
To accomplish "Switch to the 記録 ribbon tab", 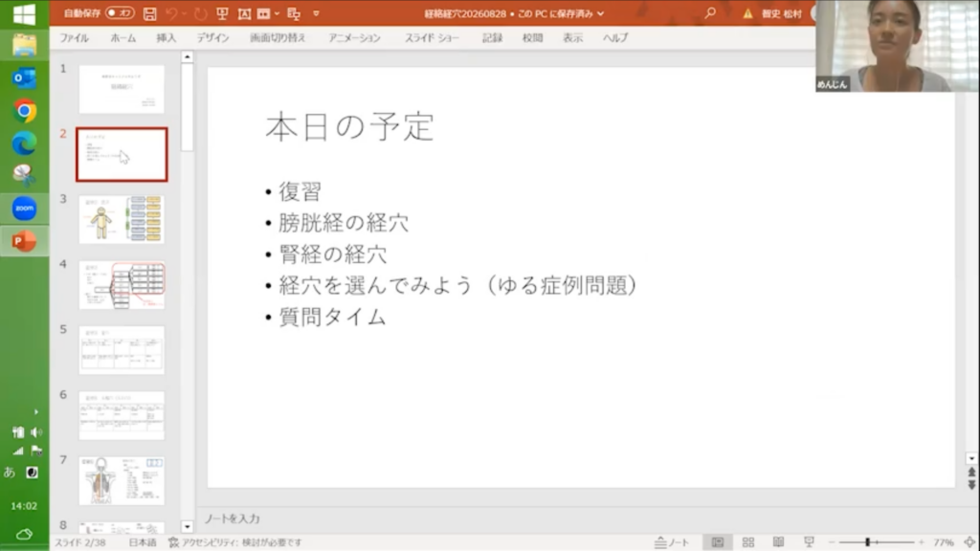I will (x=492, y=38).
